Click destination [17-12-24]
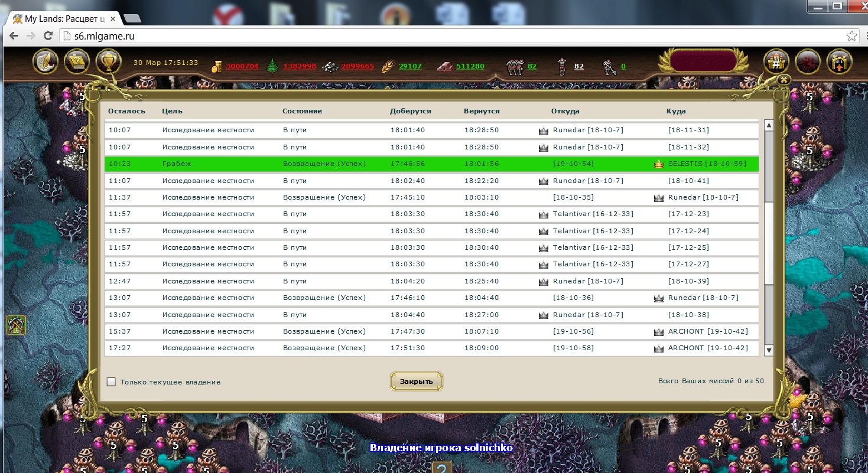This screenshot has width=868, height=473. click(x=688, y=231)
